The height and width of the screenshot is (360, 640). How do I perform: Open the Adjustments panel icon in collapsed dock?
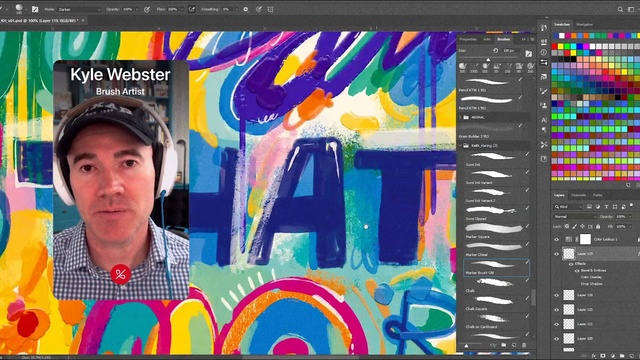pos(544,42)
